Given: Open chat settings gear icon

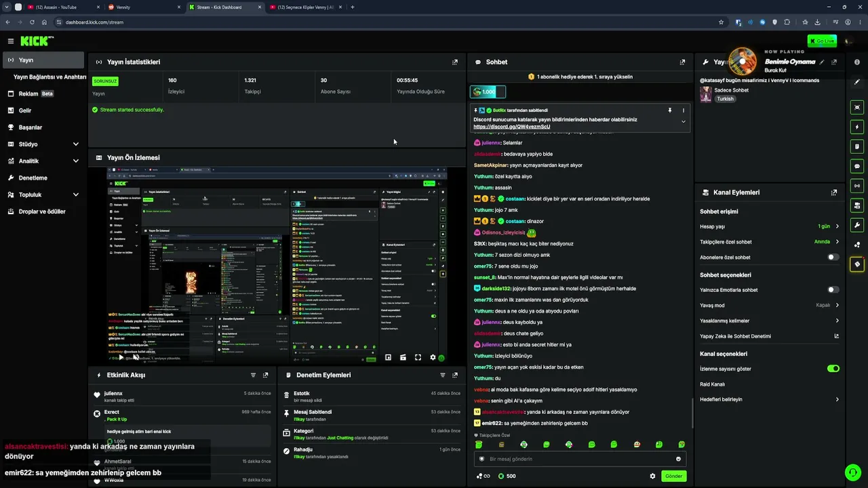Looking at the screenshot, I should click(x=652, y=476).
